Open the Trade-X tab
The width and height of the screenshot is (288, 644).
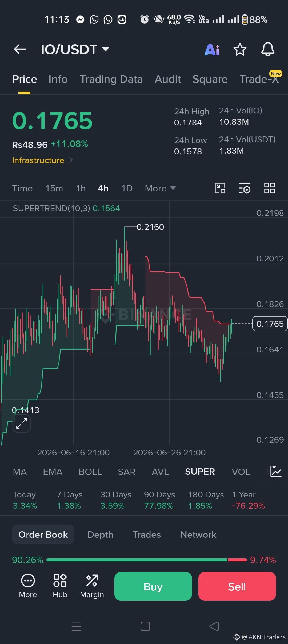259,79
